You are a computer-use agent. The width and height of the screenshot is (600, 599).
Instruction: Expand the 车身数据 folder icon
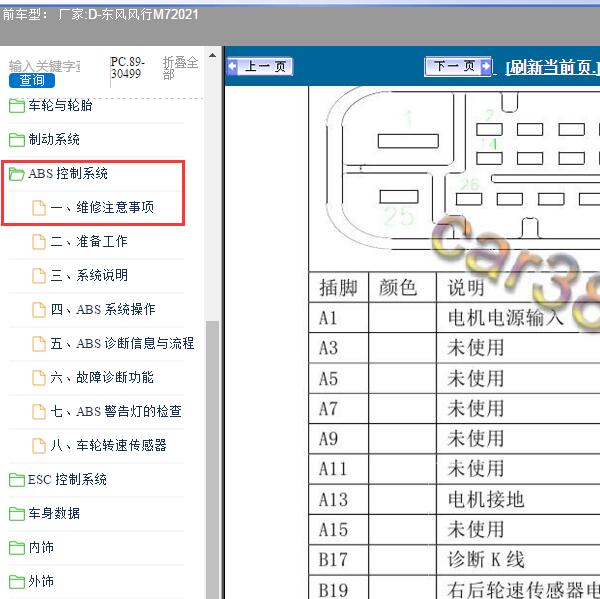tap(16, 514)
